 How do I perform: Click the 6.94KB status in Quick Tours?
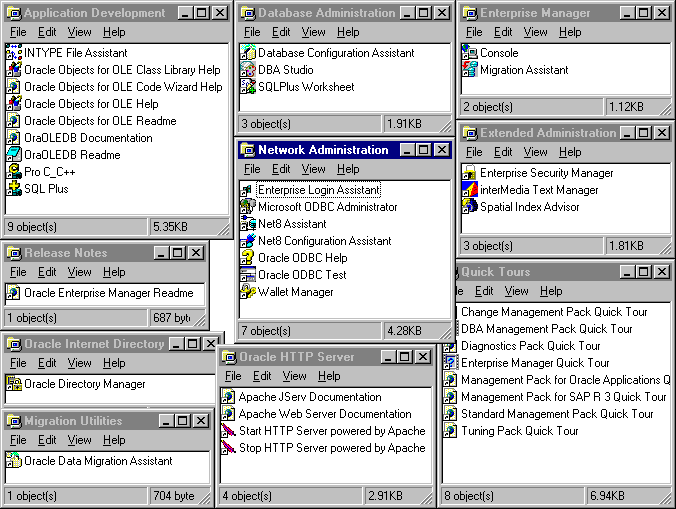click(626, 496)
